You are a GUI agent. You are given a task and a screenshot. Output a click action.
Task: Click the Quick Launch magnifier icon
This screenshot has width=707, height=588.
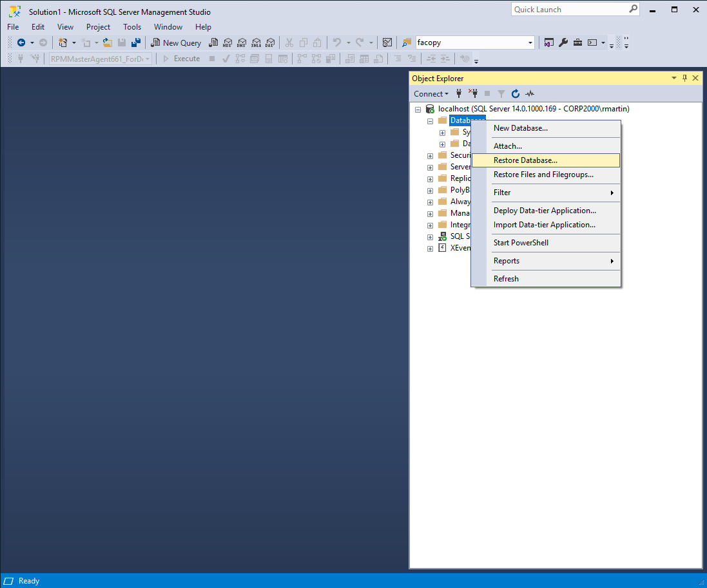633,9
